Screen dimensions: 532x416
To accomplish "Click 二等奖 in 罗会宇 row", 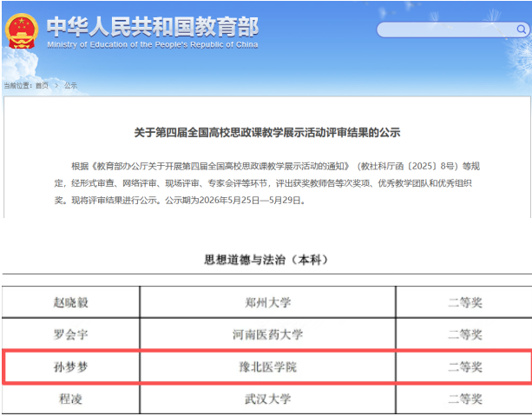I will point(465,334).
